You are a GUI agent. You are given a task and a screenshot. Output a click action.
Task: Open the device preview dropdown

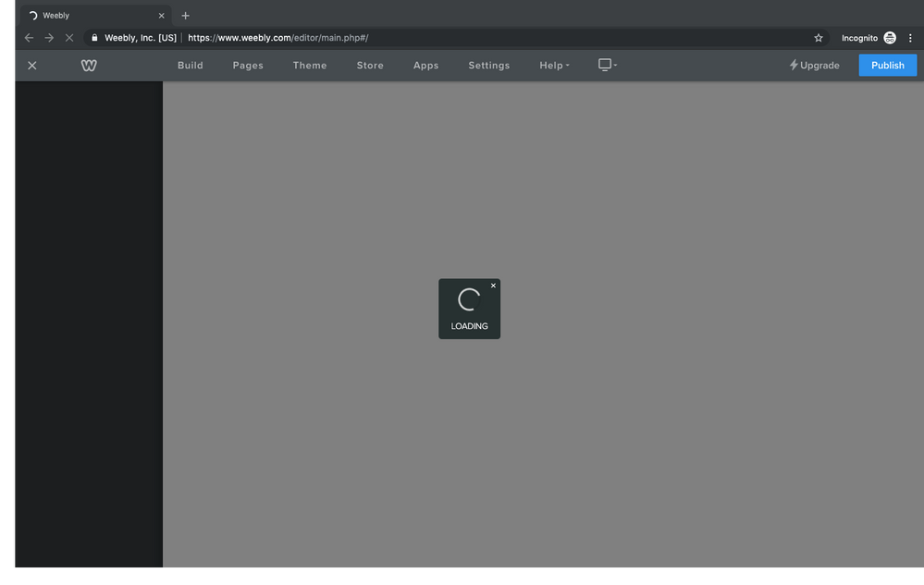coord(607,65)
